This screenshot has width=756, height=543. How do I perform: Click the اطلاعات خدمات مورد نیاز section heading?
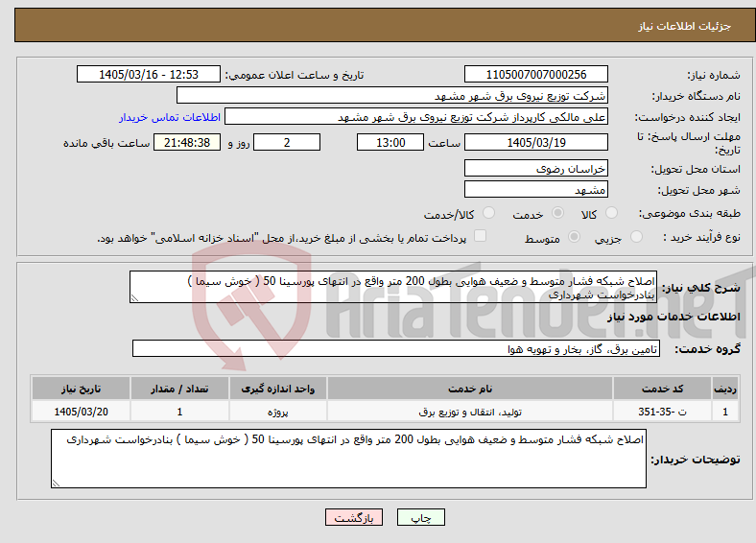pos(673,317)
